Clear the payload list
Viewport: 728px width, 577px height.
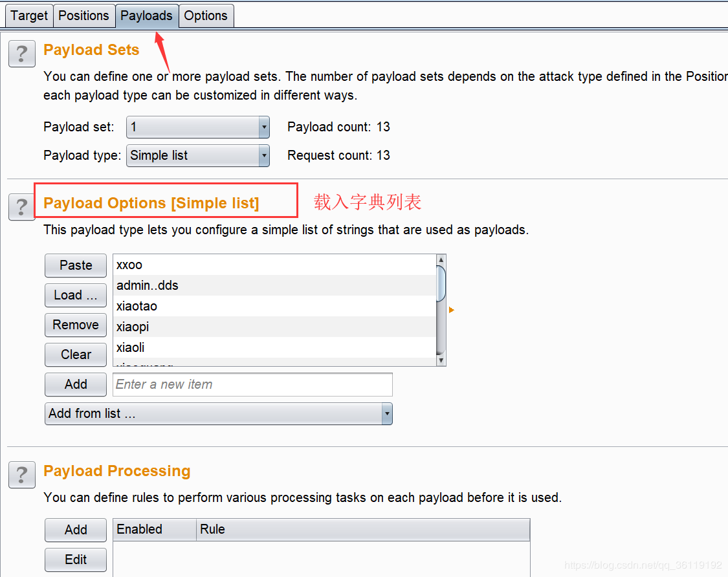(x=76, y=354)
